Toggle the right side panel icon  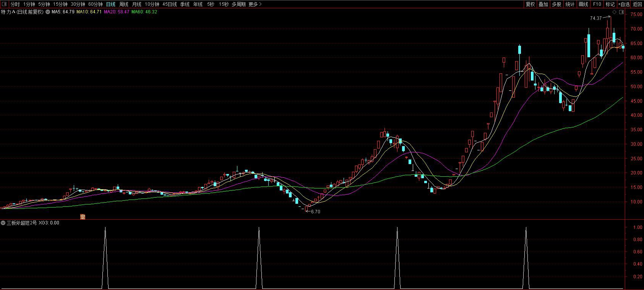(621, 12)
